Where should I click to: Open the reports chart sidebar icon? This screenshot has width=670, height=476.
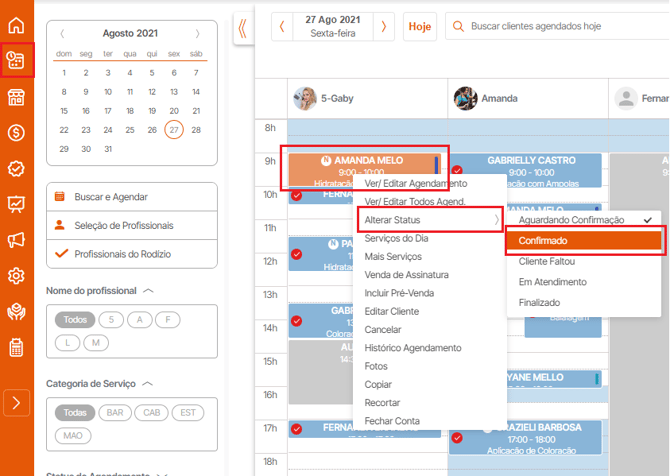[x=16, y=204]
